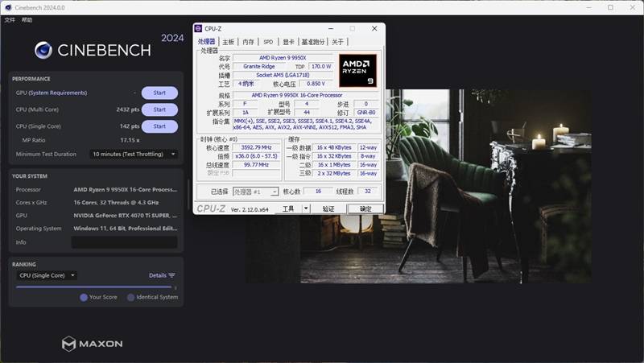
Task: Click the Details filter icon in Ranking
Action: point(171,275)
